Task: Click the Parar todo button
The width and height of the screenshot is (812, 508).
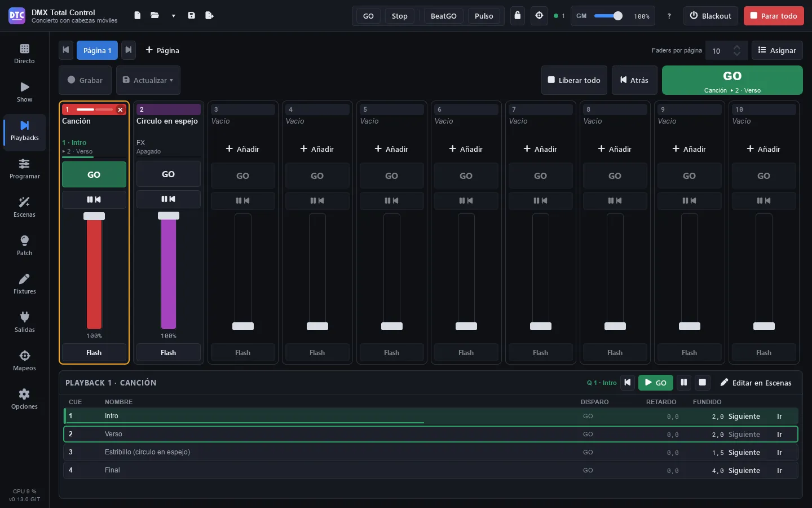Action: [x=774, y=16]
